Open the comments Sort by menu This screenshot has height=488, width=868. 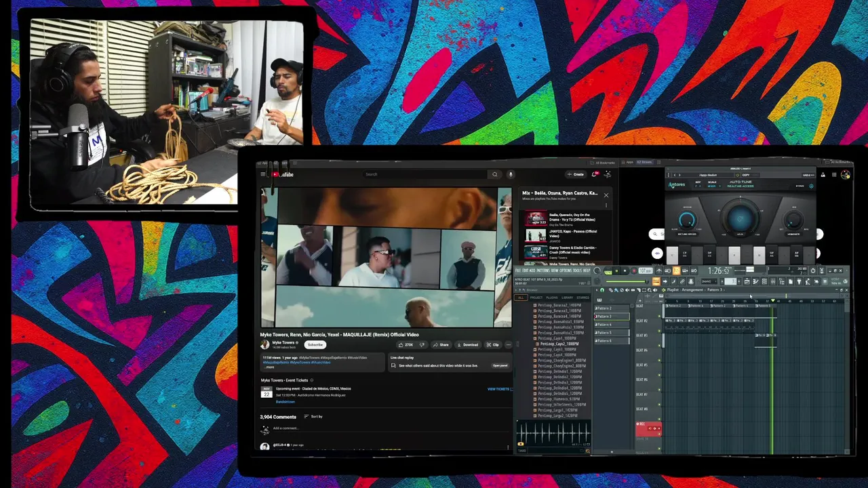pyautogui.click(x=313, y=417)
